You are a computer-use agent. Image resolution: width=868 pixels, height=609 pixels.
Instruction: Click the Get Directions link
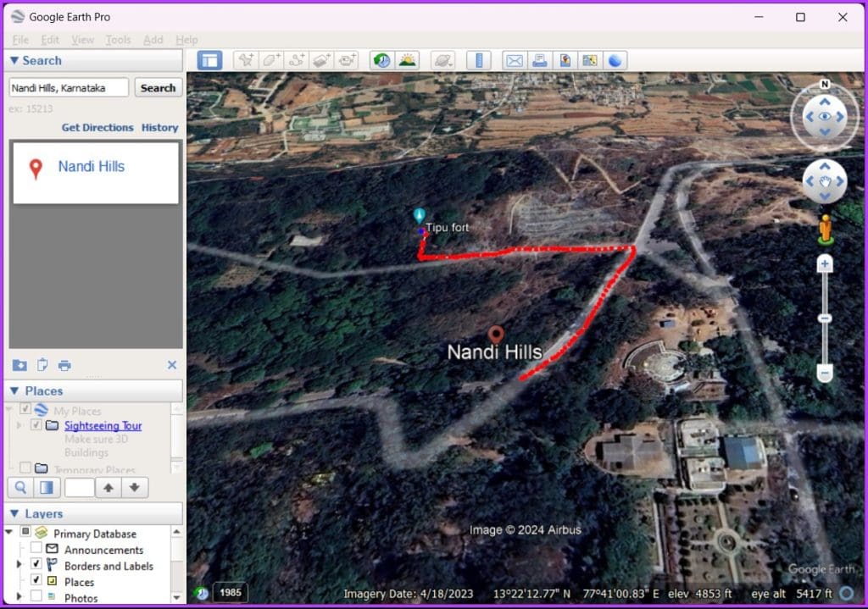click(97, 127)
